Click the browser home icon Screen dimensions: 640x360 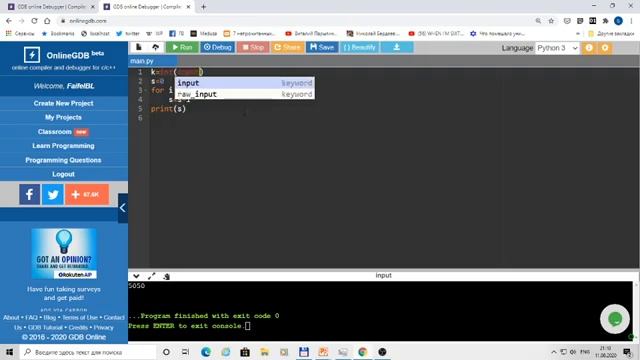(x=47, y=21)
